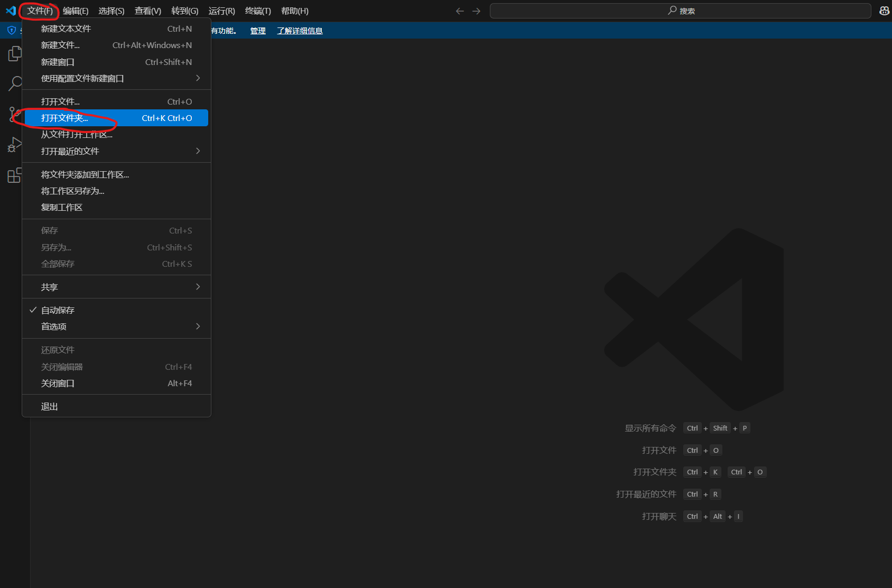
Task: Open the Run and Debug icon
Action: click(x=15, y=145)
